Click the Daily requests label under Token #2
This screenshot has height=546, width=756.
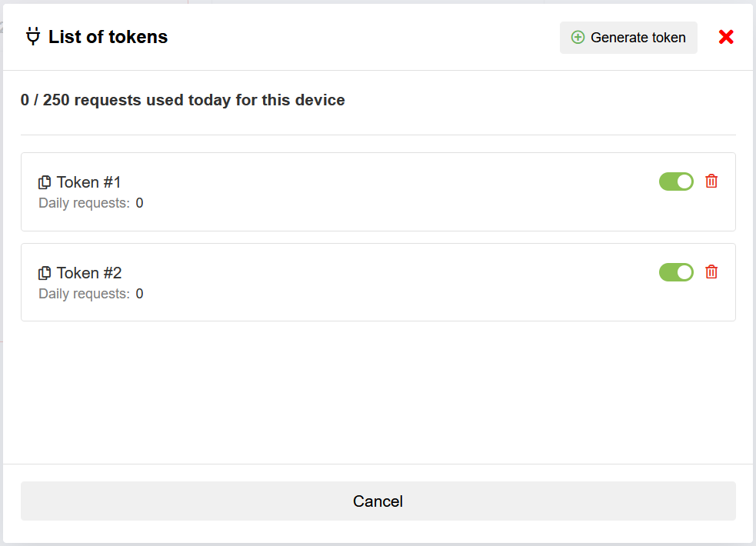point(84,295)
